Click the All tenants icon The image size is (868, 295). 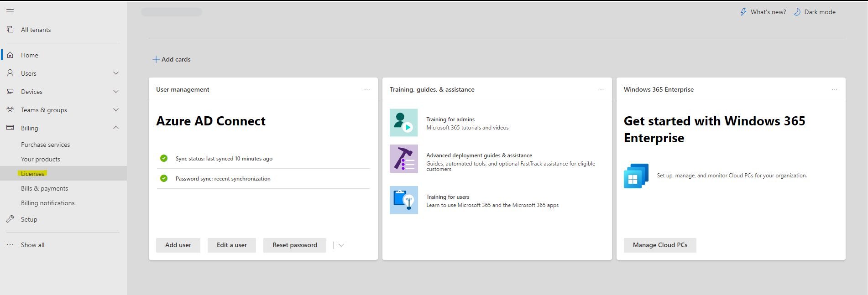click(10, 29)
